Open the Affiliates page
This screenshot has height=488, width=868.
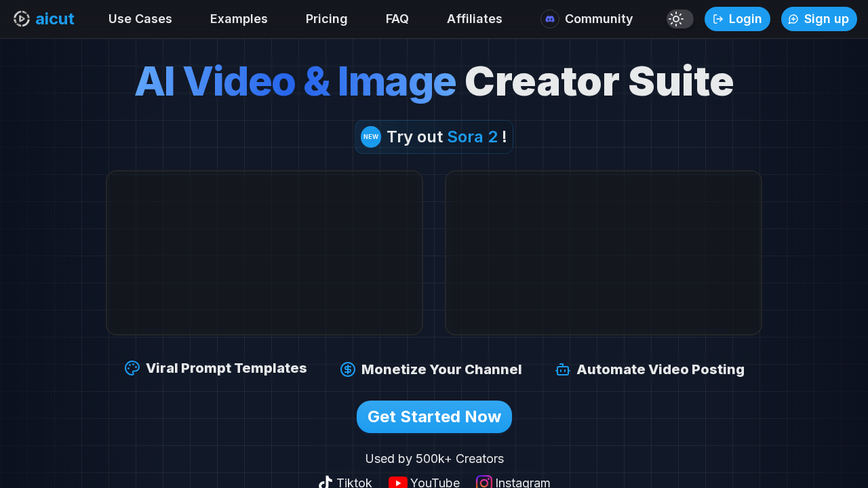[x=475, y=19]
